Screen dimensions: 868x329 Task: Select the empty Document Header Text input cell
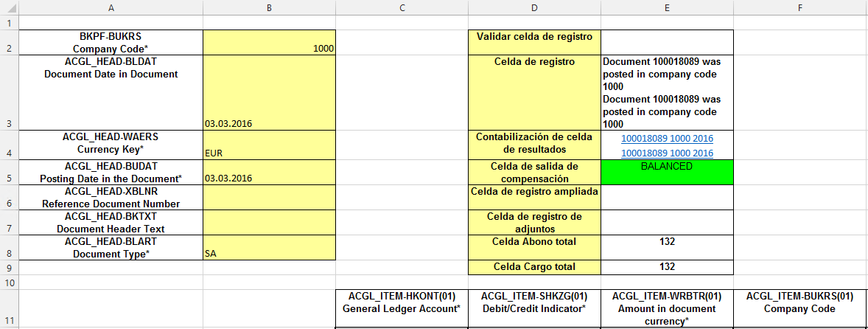click(x=269, y=222)
